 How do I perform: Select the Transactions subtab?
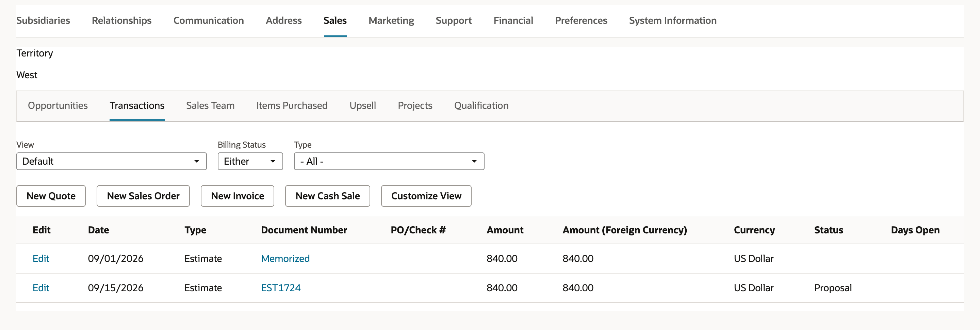137,106
